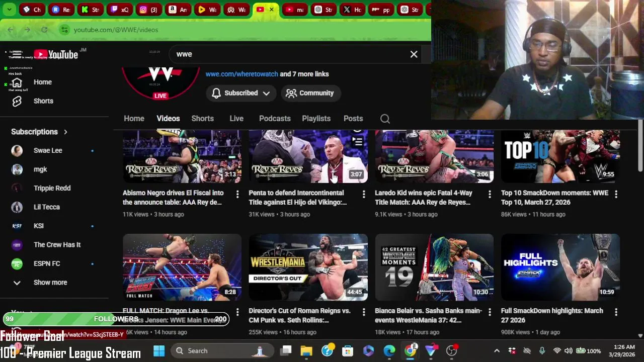Open Microsoft Edge from the taskbar

point(389,350)
